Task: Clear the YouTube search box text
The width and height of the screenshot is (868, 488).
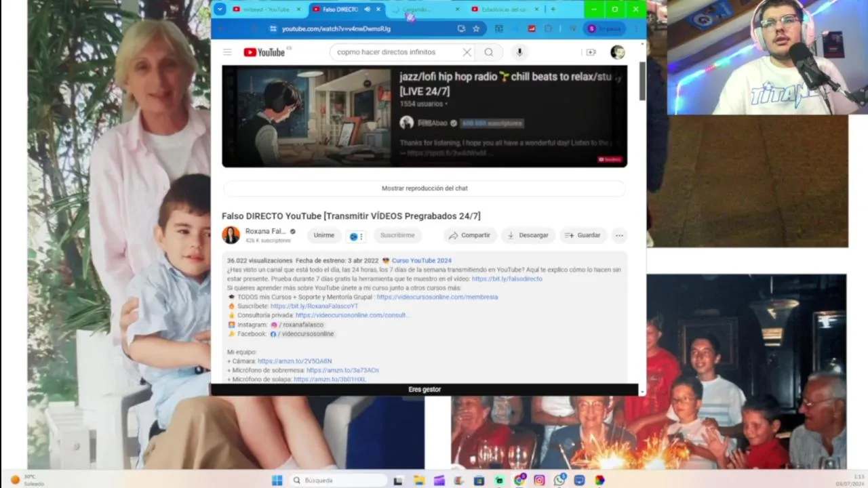Action: point(467,52)
